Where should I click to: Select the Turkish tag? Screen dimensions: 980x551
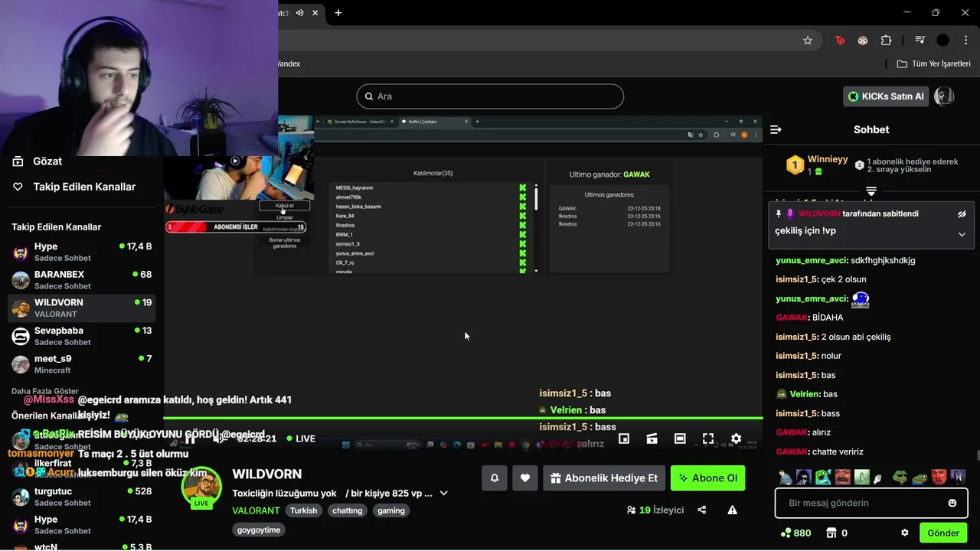pyautogui.click(x=303, y=510)
